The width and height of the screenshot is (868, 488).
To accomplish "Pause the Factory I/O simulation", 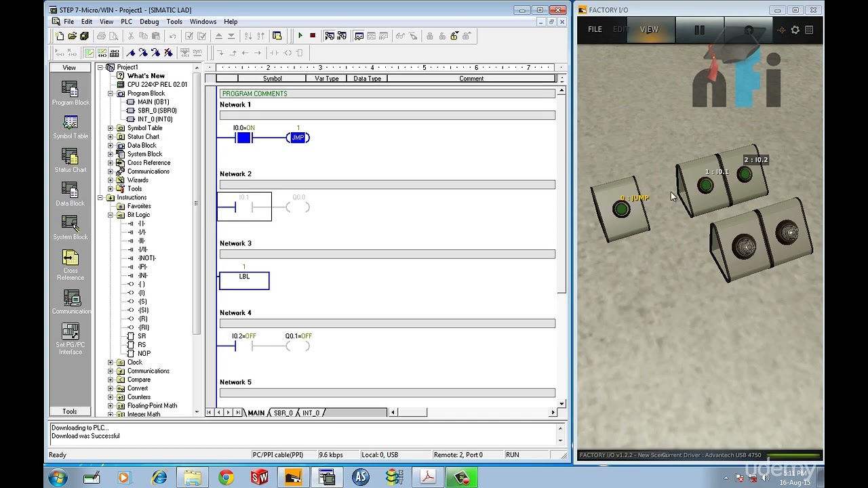I will (699, 30).
